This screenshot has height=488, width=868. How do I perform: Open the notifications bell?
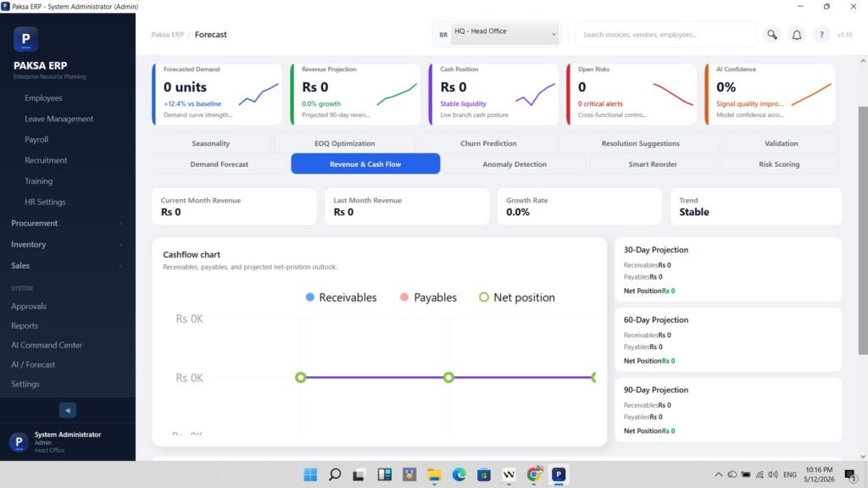coord(797,34)
